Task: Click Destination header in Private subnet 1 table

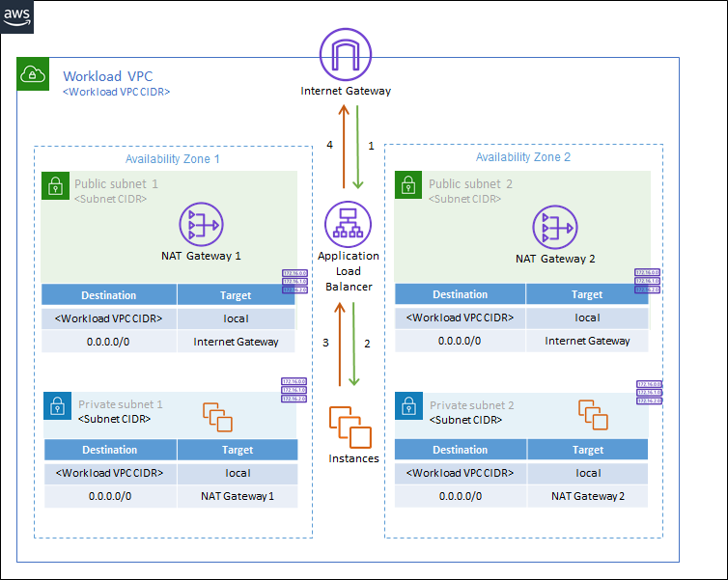Action: tap(110, 450)
